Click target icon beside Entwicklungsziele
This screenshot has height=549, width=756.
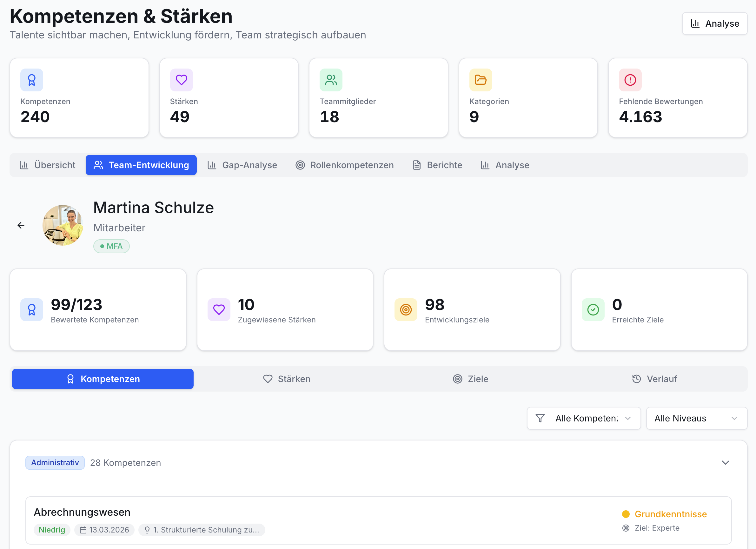click(x=406, y=310)
